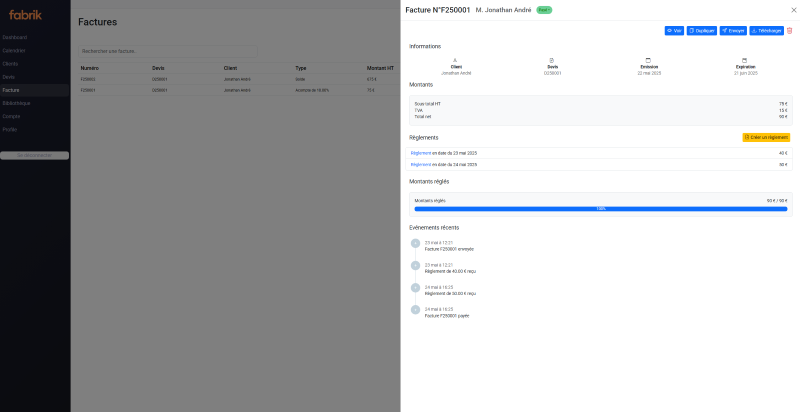
Task: Click the Voir button with eye icon
Action: tap(674, 31)
